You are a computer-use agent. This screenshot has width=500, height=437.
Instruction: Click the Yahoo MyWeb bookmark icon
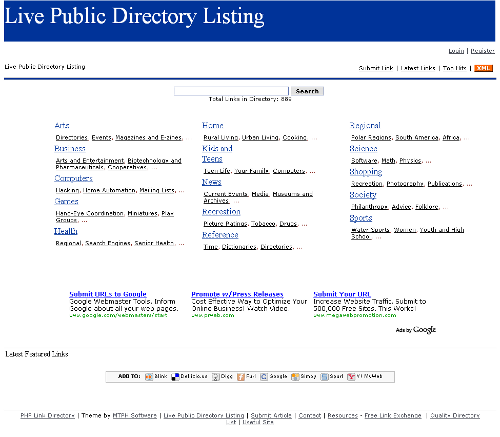(351, 377)
